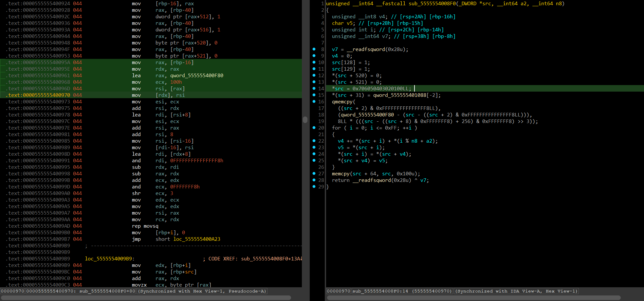
Task: Click 'Synchronized with IDA View-A, Hex View-1' status
Action: pos(517,291)
